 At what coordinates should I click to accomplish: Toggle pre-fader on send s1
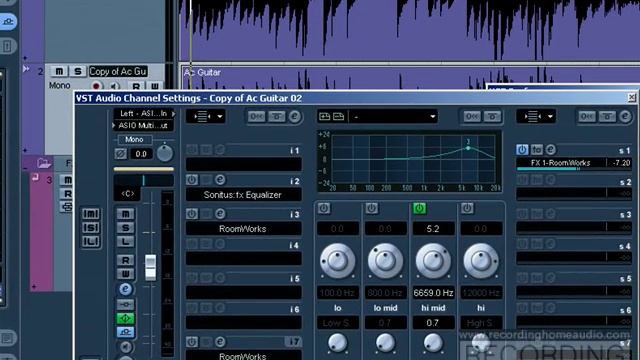pos(537,150)
